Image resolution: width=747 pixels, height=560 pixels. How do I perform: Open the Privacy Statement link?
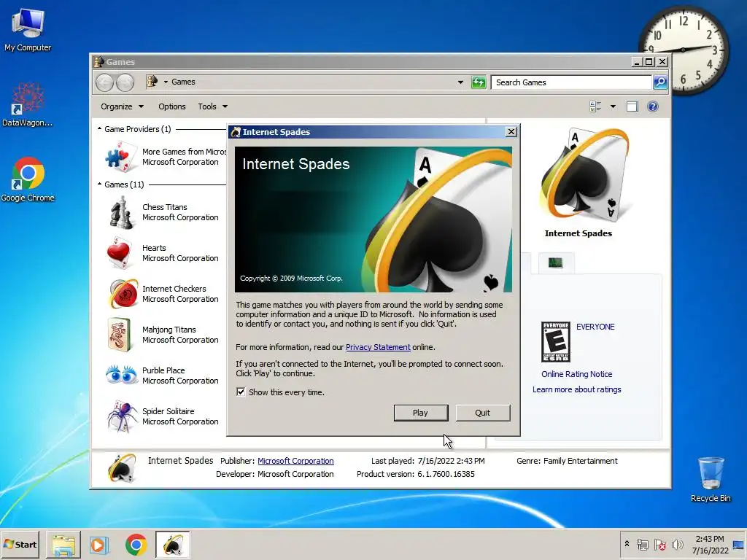[x=378, y=347]
